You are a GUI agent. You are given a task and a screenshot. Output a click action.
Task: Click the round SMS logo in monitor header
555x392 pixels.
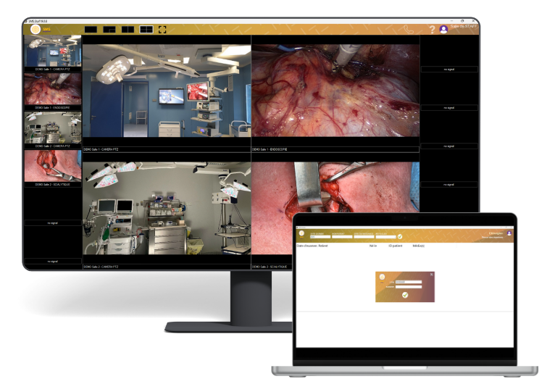[35, 30]
